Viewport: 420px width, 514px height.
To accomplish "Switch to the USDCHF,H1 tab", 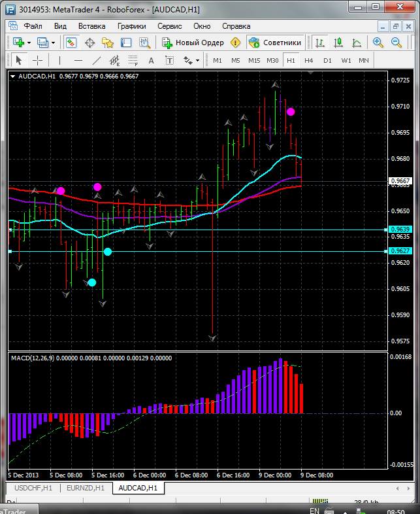I will click(33, 488).
